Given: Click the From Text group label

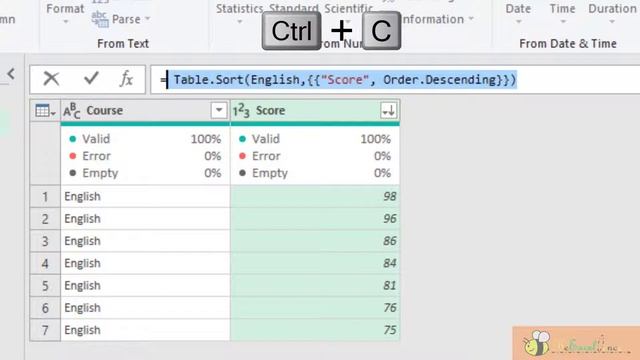Looking at the screenshot, I should click(123, 44).
